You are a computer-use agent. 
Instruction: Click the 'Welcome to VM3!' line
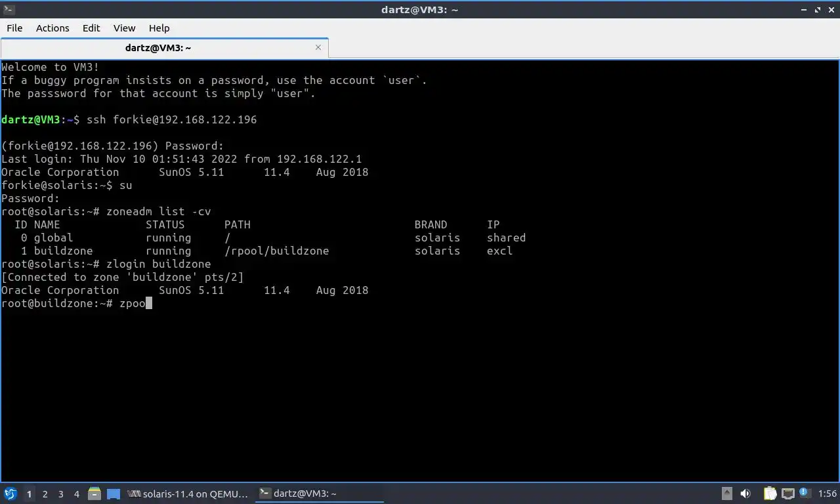click(x=51, y=67)
